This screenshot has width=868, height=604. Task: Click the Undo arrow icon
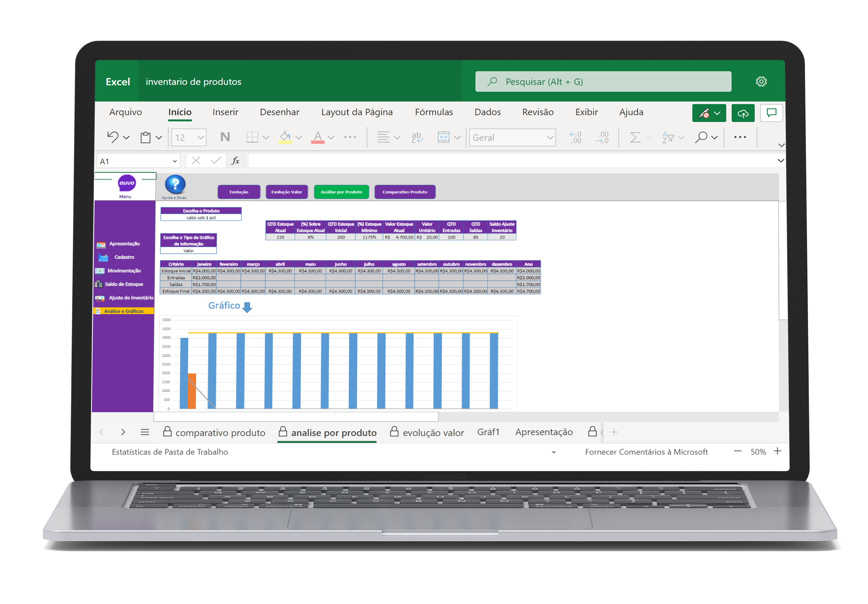pyautogui.click(x=113, y=137)
